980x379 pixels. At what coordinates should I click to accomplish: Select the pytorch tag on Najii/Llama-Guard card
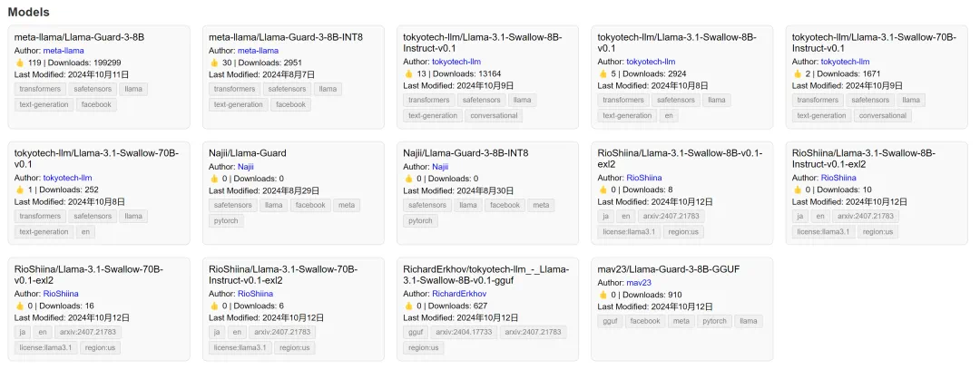(x=225, y=220)
